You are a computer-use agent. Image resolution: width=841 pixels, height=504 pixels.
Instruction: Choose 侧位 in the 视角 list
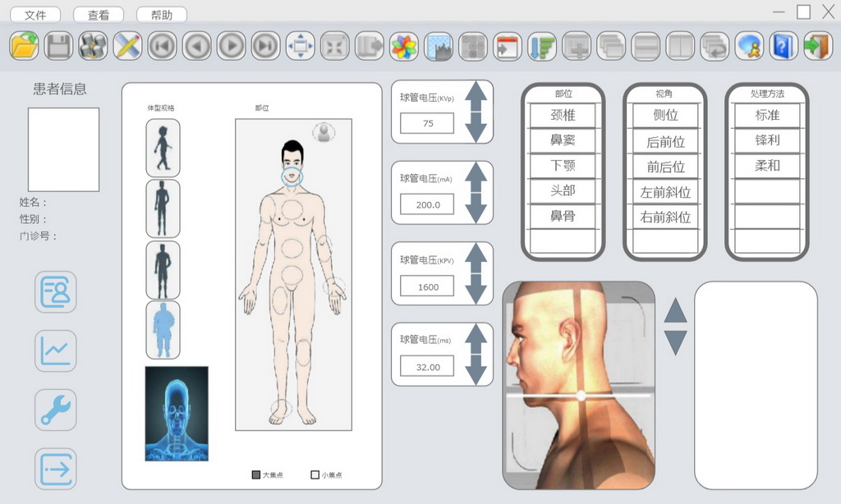(x=665, y=115)
